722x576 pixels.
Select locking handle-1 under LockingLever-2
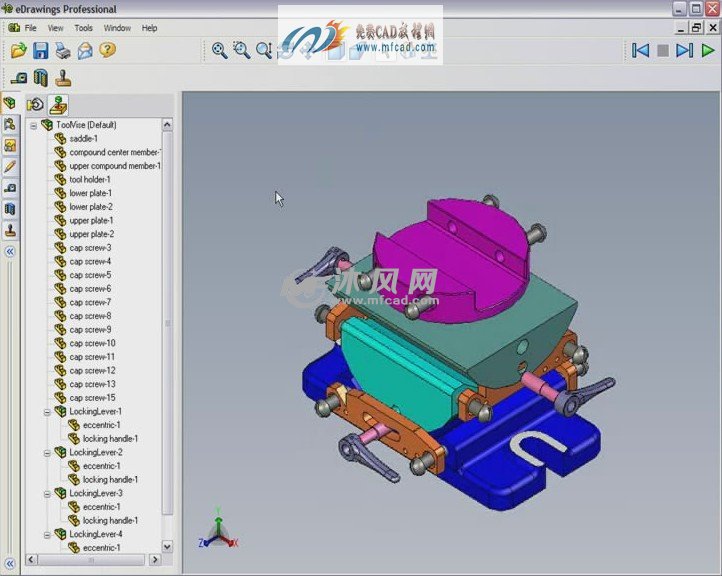tap(110, 480)
